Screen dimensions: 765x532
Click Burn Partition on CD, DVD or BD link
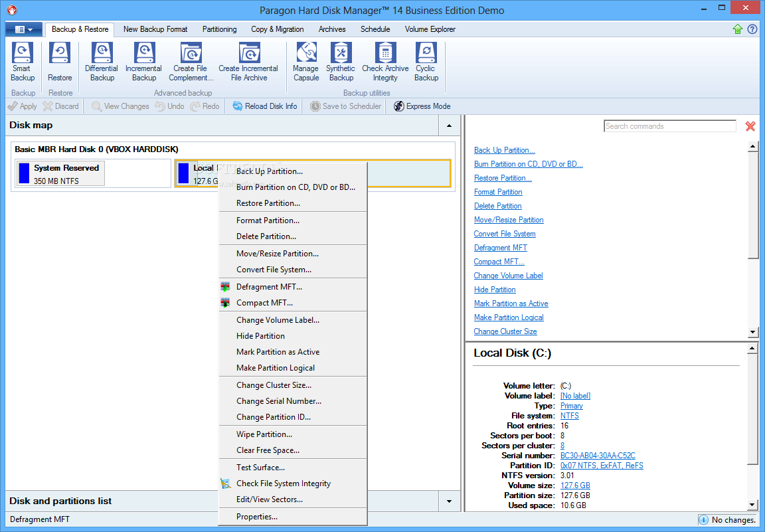[529, 164]
